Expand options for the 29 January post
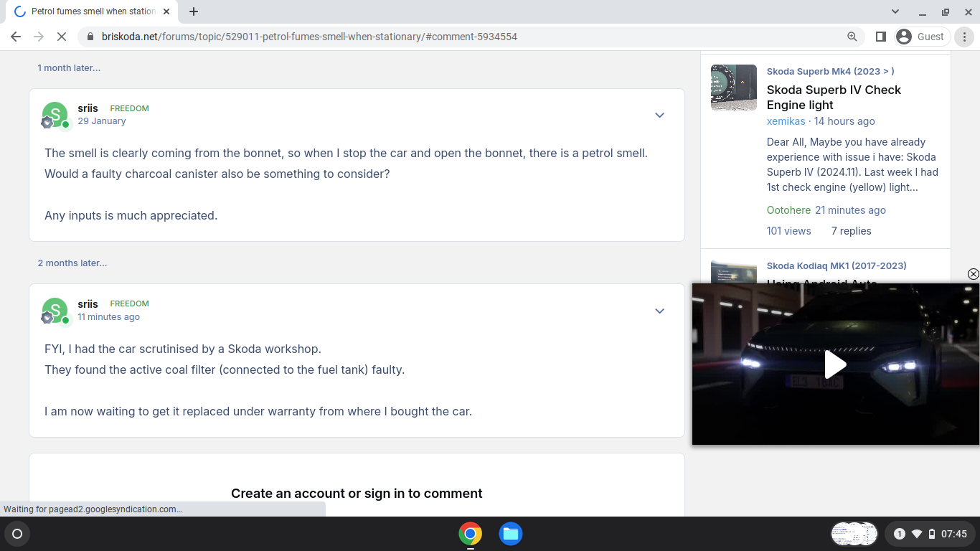 click(x=659, y=116)
